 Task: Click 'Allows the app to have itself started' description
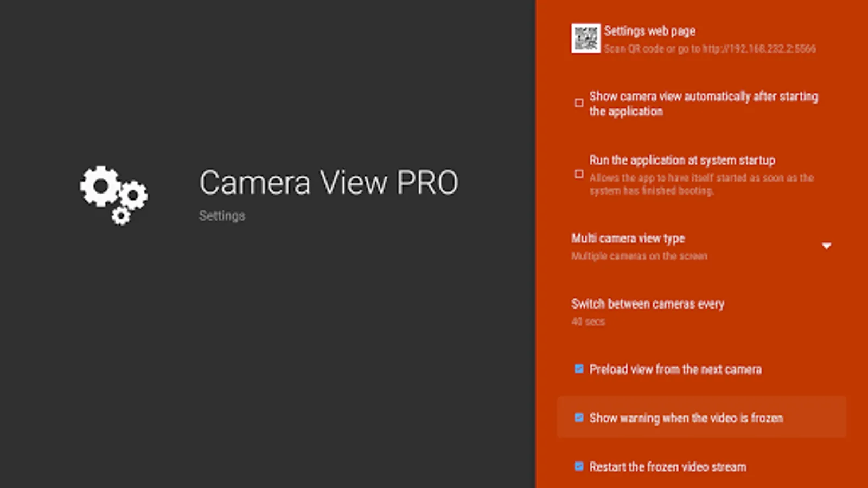point(701,184)
